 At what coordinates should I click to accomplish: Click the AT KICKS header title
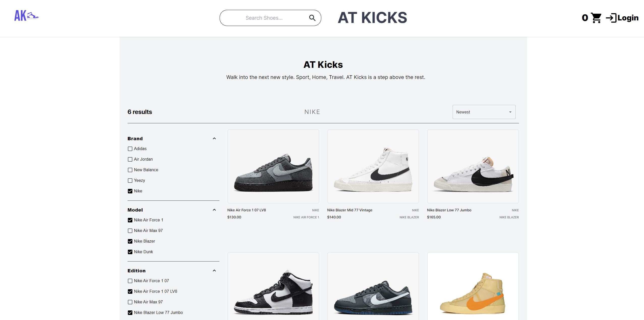click(x=372, y=18)
